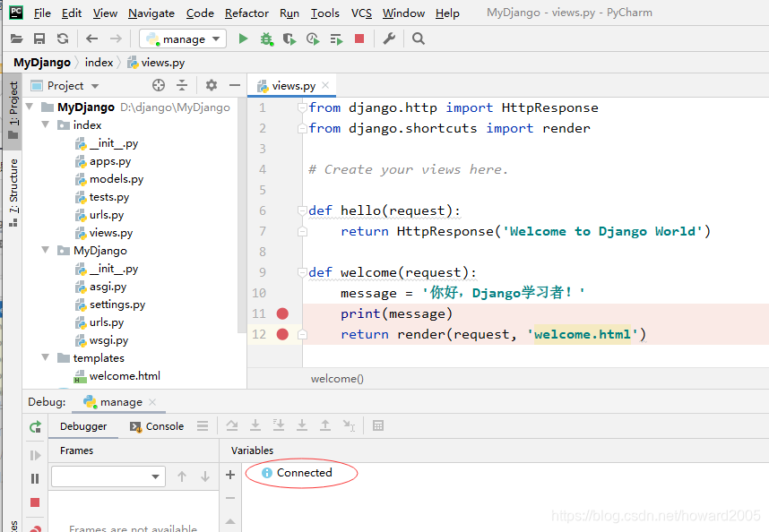
Task: Open Search Everywhere magnifier icon
Action: (x=419, y=39)
